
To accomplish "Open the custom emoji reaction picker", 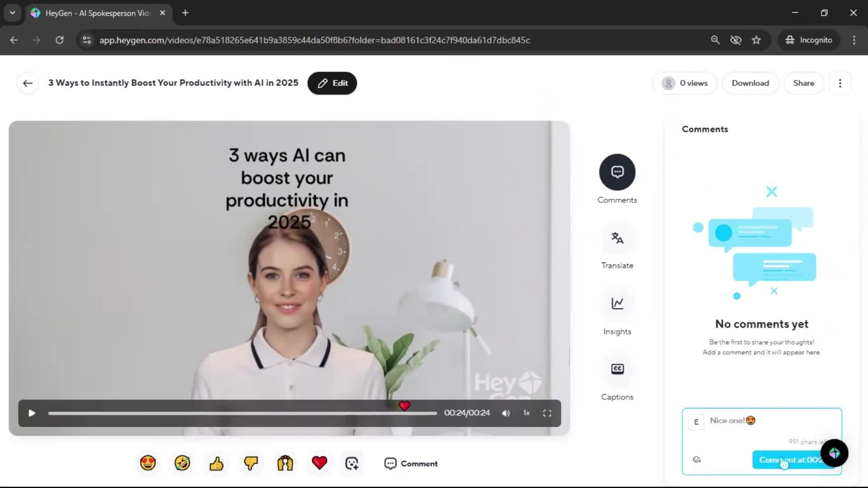I will point(352,463).
